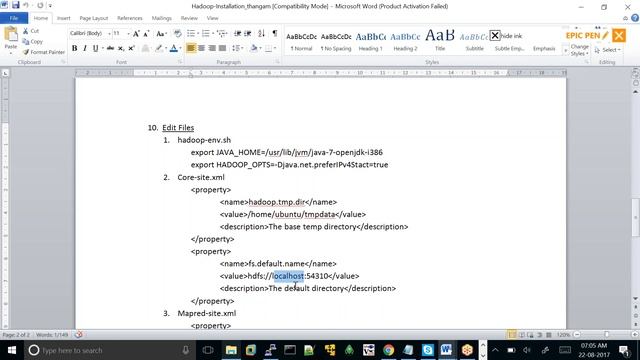The width and height of the screenshot is (640, 360).
Task: Click the Paste clipboard icon
Action: pyautogui.click(x=11, y=34)
